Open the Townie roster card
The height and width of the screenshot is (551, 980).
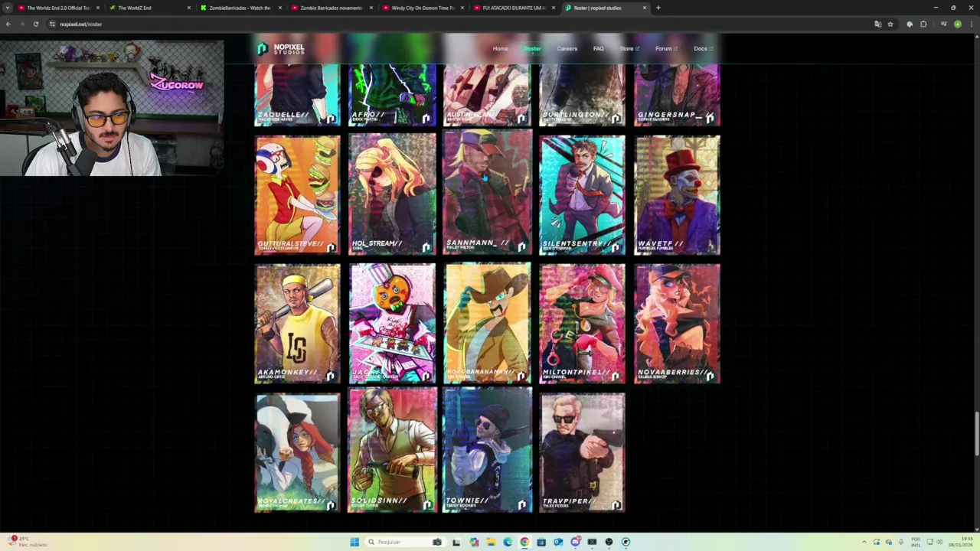click(x=487, y=450)
